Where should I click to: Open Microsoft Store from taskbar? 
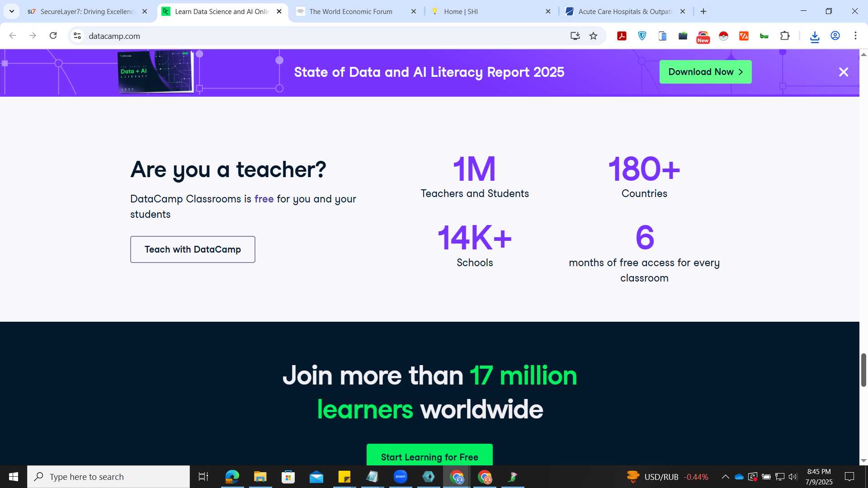point(288,477)
